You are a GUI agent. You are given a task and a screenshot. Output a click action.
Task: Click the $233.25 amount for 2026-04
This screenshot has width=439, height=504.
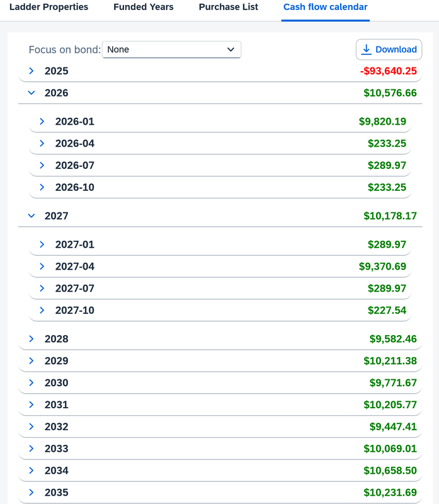tap(387, 144)
